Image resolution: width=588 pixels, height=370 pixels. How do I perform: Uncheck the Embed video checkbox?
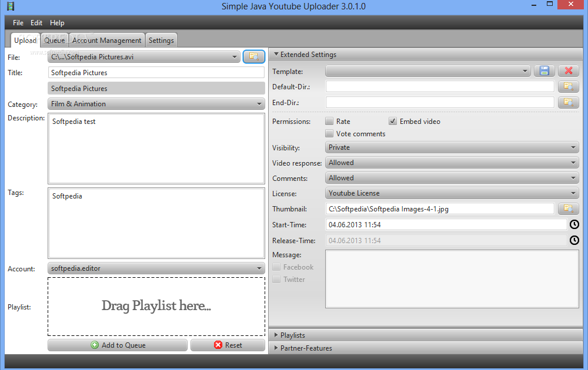click(x=393, y=121)
